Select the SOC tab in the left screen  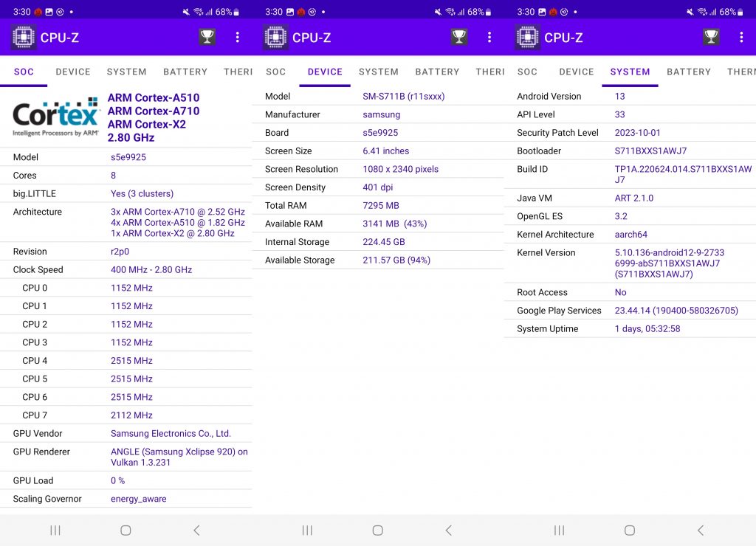(x=24, y=72)
